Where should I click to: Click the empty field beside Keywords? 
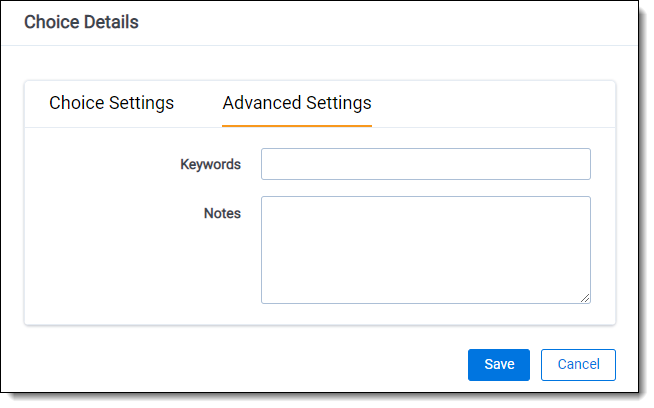(425, 164)
